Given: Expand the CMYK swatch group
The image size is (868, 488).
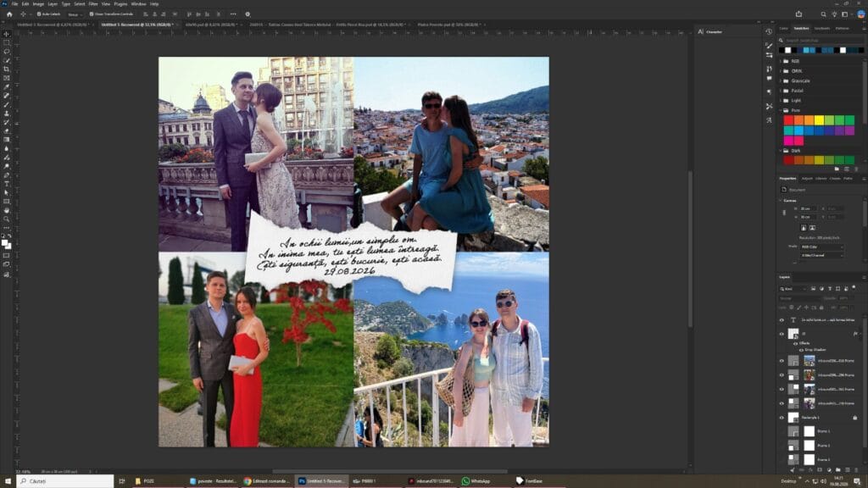Looking at the screenshot, I should pyautogui.click(x=781, y=71).
